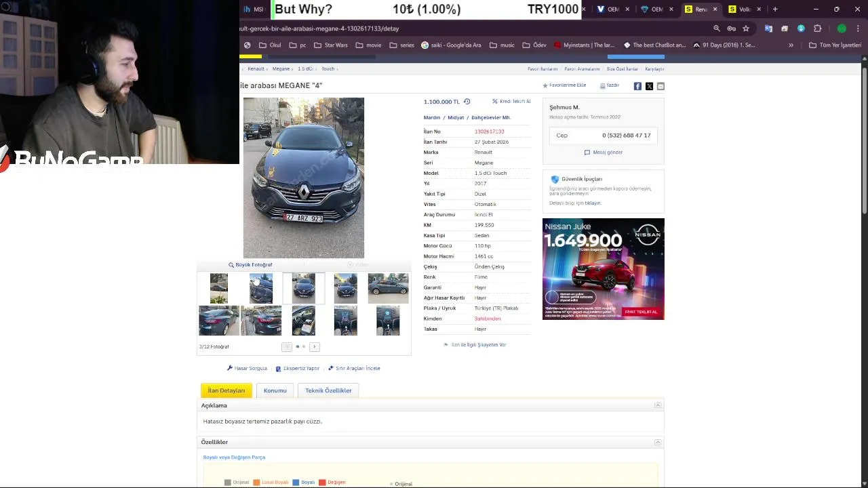Screen dimensions: 868x488
Task: Select the İlan Detayları tab
Action: (x=226, y=390)
